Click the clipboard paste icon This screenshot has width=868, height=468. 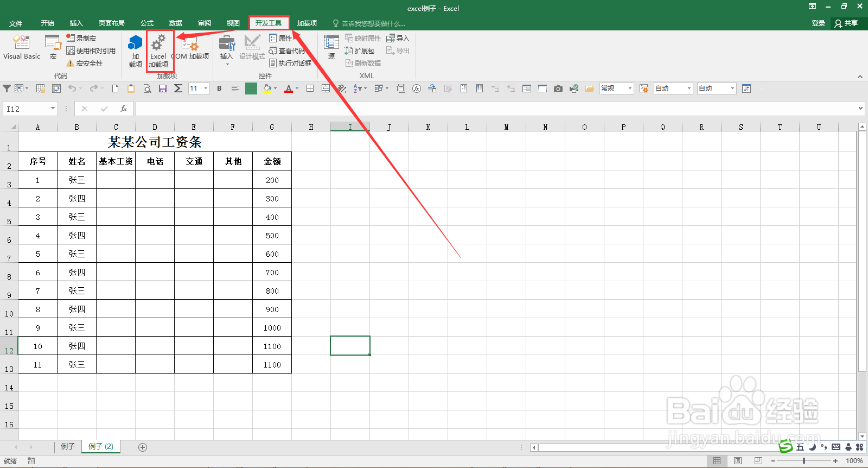pos(131,88)
